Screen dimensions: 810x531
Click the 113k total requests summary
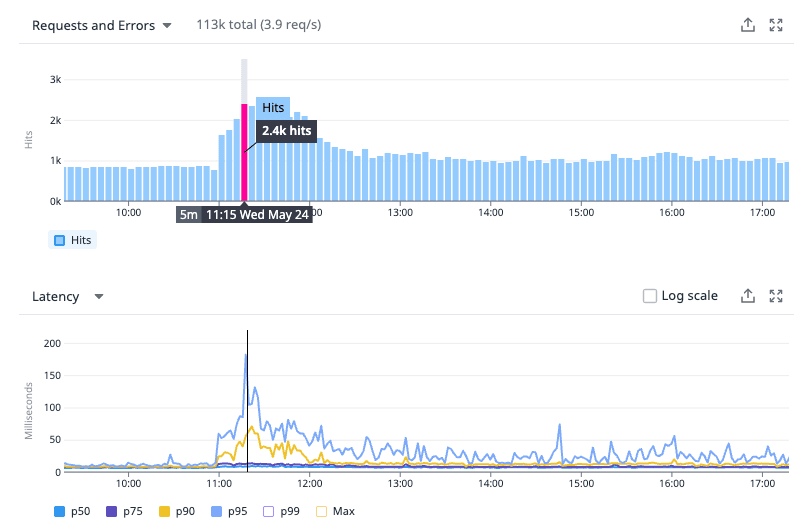point(259,25)
